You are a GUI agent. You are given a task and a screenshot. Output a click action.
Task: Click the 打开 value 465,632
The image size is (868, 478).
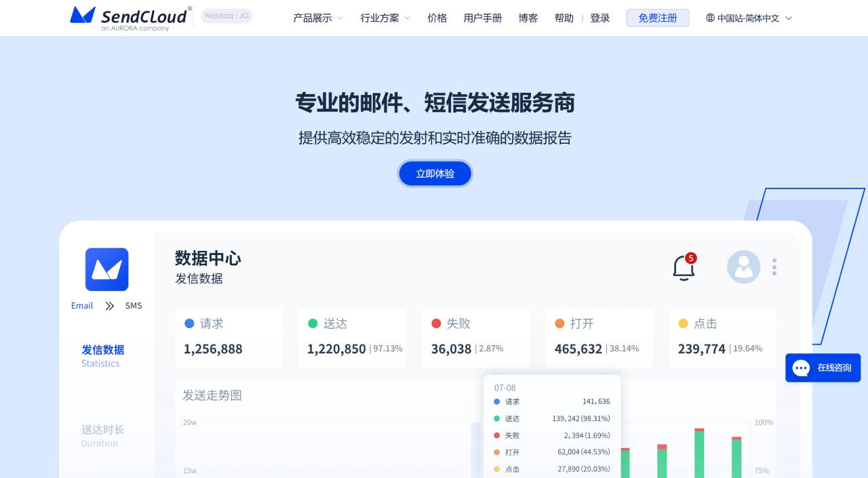tap(578, 348)
